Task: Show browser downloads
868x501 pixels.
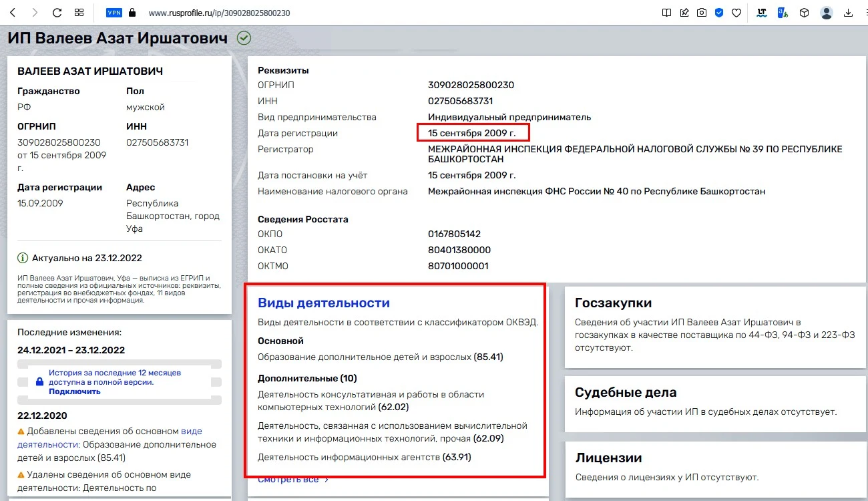Action: coord(849,13)
